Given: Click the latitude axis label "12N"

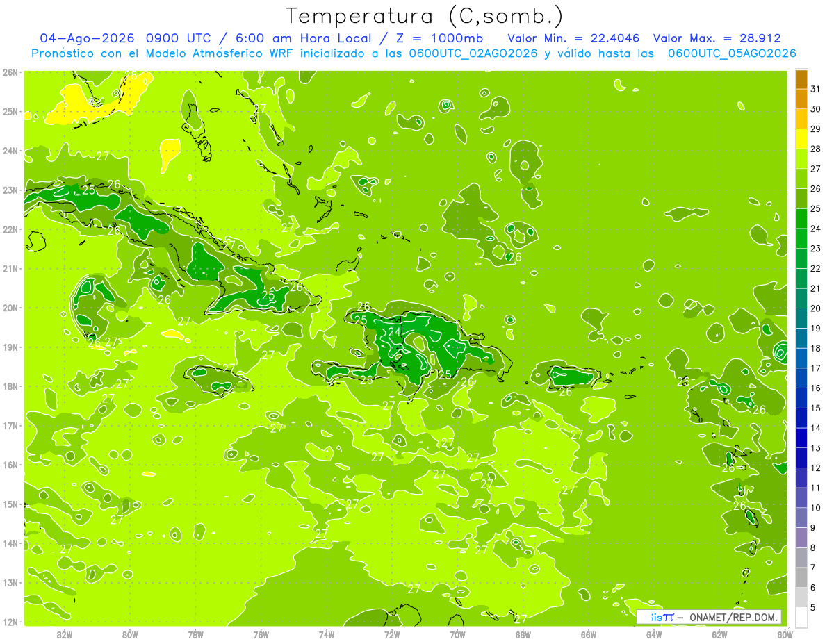Looking at the screenshot, I should point(10,622).
